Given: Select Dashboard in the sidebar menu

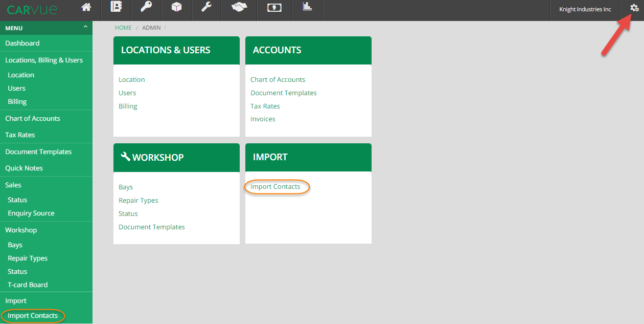Looking at the screenshot, I should click(22, 43).
